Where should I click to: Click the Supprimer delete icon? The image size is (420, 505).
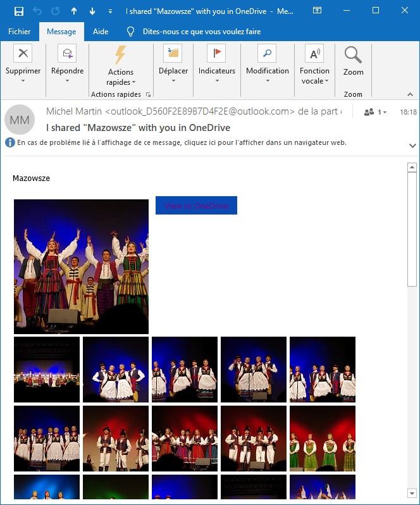click(23, 54)
